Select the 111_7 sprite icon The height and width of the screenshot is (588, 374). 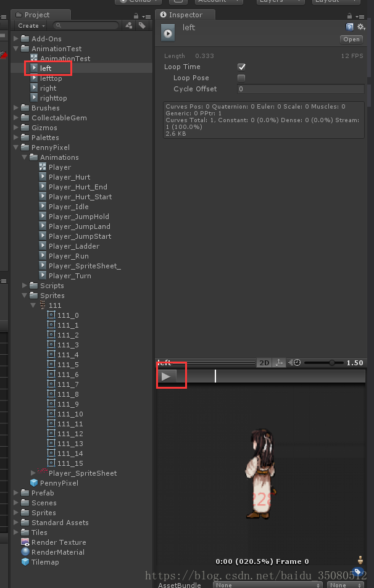[51, 384]
